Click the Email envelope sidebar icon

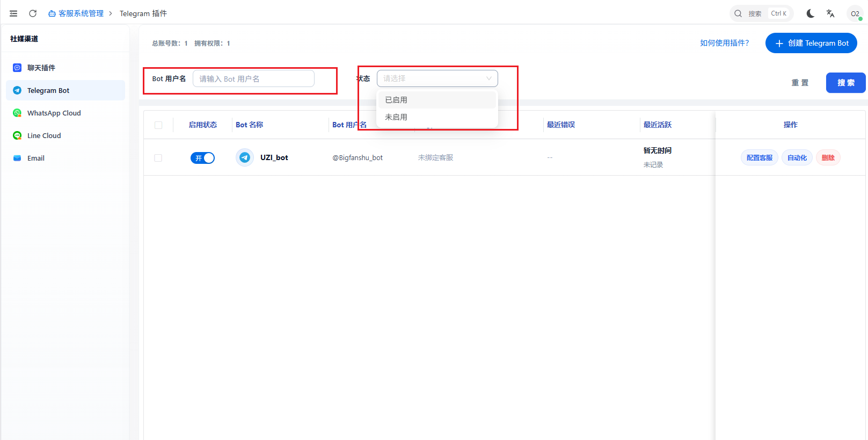click(17, 158)
